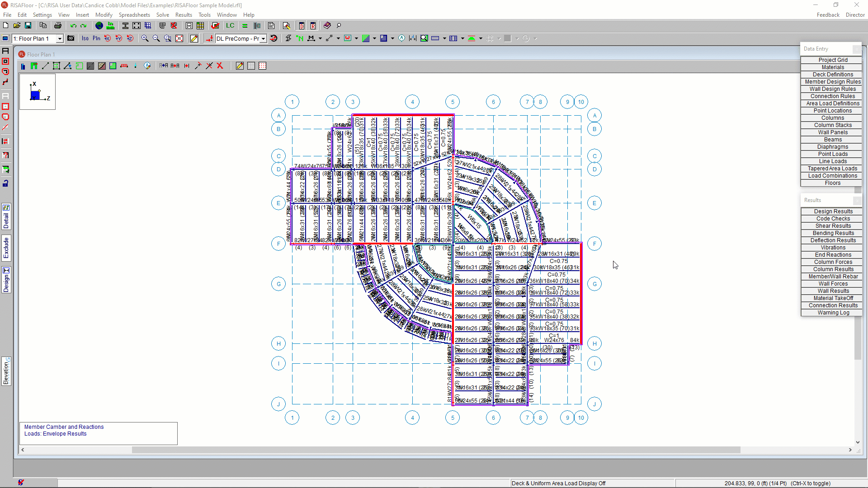Expand the DL PreComp load dropdown

click(x=263, y=39)
